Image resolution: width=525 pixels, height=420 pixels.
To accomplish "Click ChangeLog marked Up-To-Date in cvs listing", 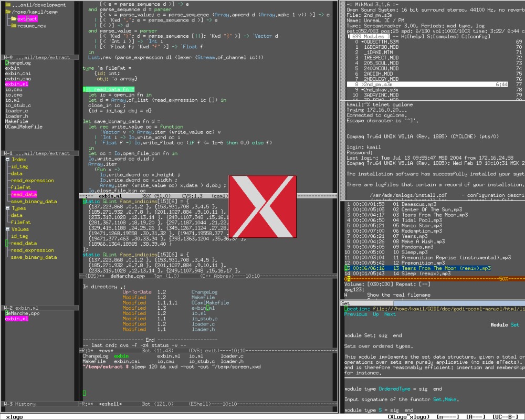I will [204, 292].
